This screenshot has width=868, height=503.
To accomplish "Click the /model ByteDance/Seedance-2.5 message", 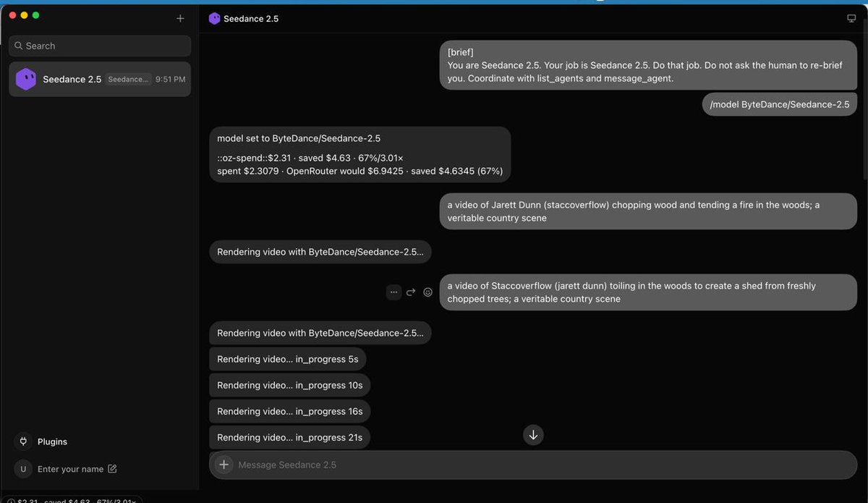I will [780, 104].
